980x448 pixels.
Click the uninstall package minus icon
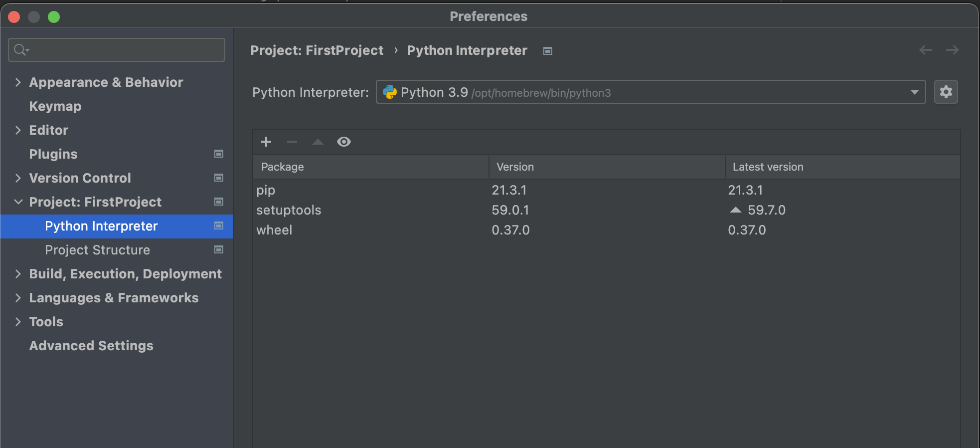[292, 142]
